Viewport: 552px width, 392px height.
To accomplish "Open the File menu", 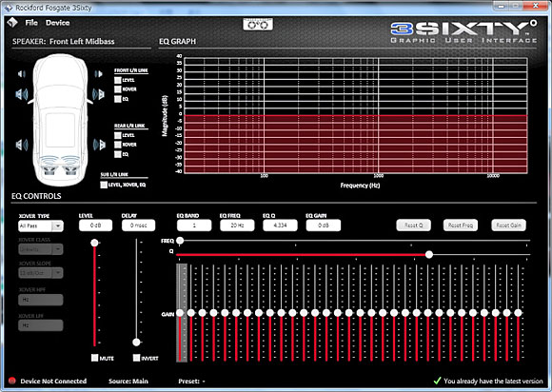I will [31, 23].
